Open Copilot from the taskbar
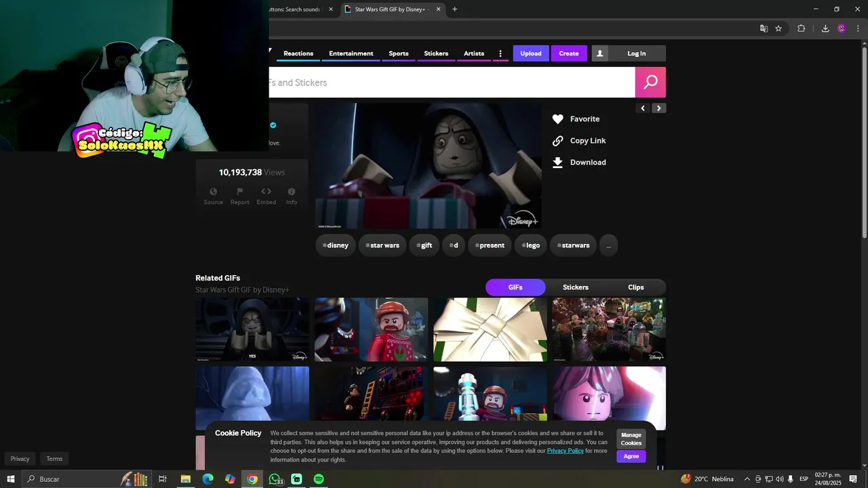Screen dimensions: 868x488 [230, 479]
